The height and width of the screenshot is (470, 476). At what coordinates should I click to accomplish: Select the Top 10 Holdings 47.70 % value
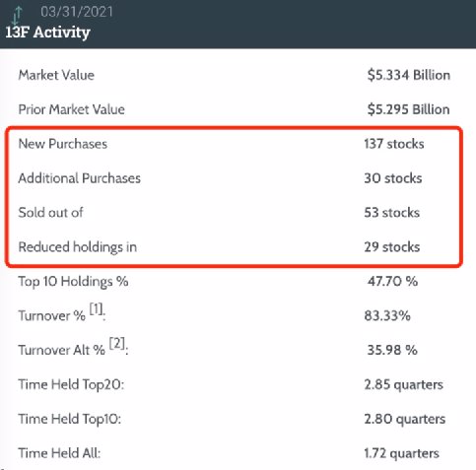(x=392, y=281)
